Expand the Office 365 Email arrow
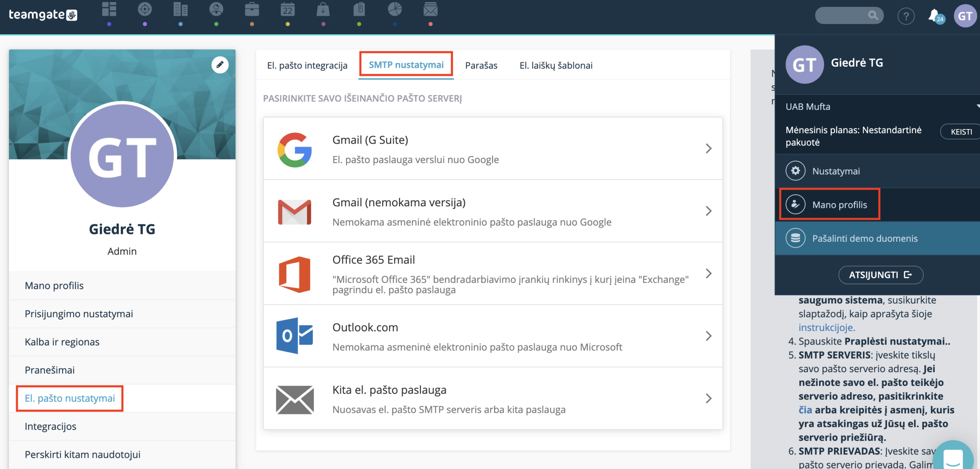The width and height of the screenshot is (980, 469). tap(709, 273)
